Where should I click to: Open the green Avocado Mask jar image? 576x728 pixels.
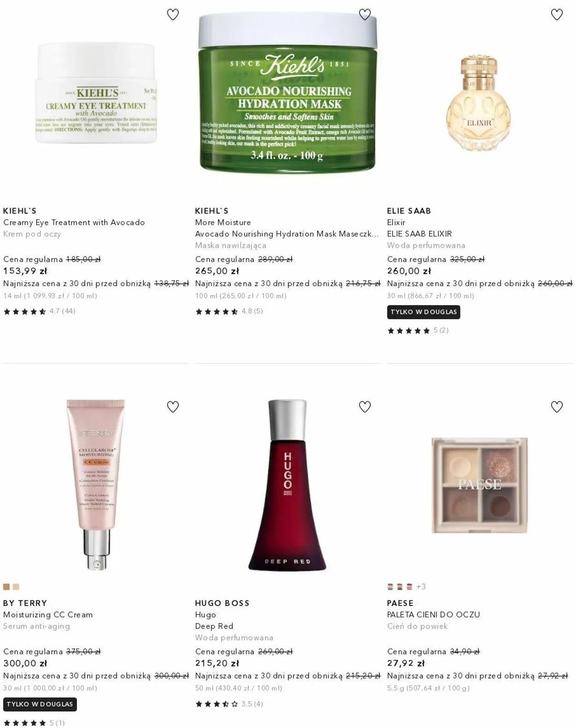(x=288, y=91)
